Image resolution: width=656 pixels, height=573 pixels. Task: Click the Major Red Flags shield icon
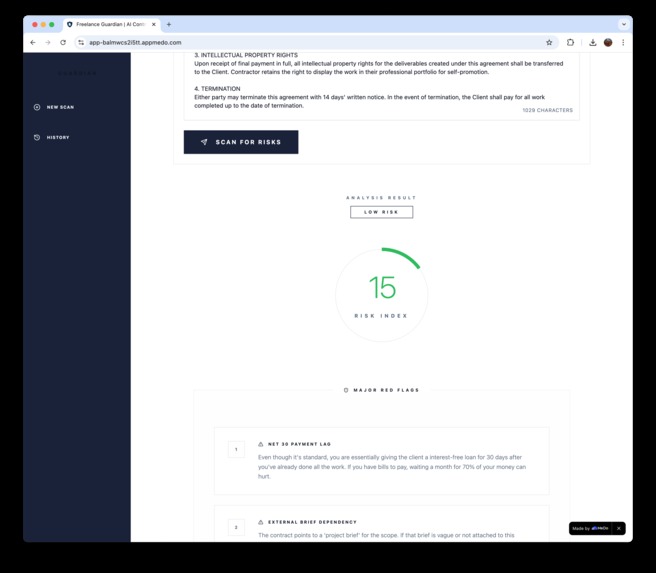[346, 390]
